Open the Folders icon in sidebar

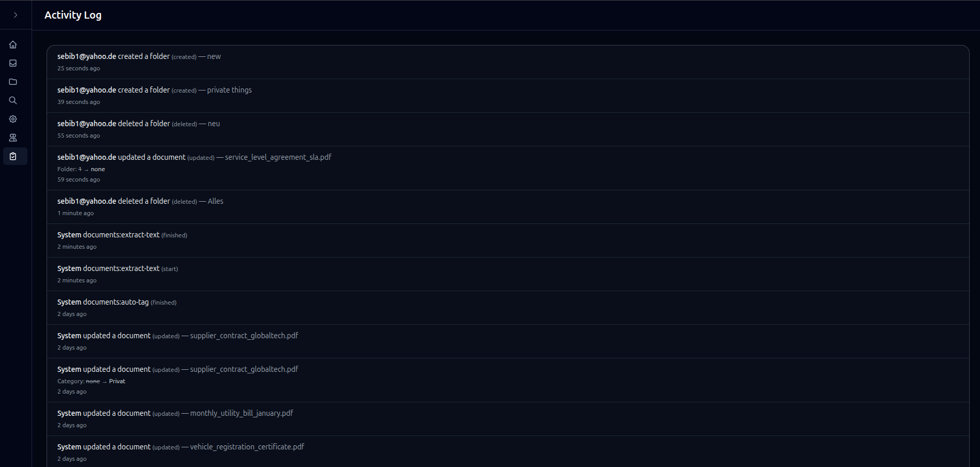(13, 82)
